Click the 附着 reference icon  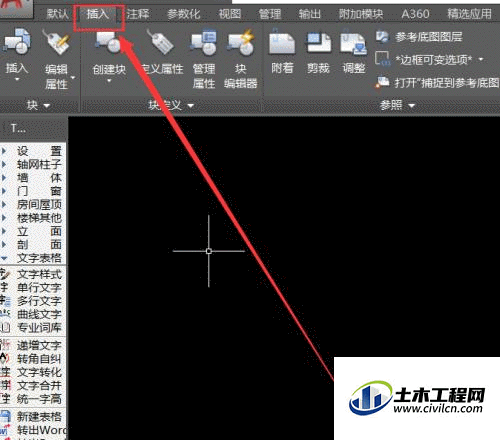point(282,41)
